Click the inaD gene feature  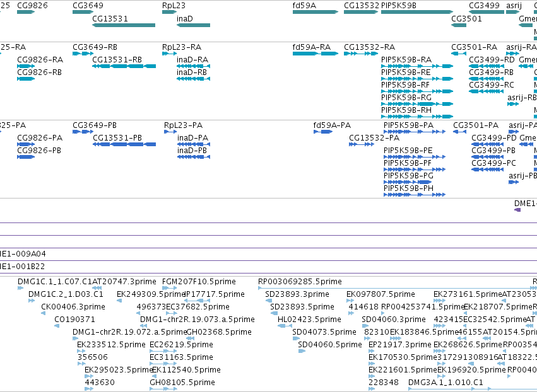[194, 25]
